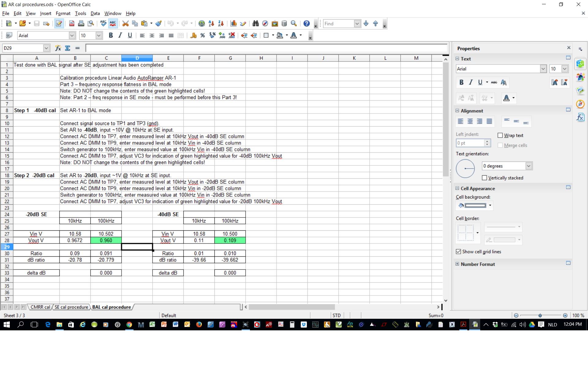The width and height of the screenshot is (588, 390).
Task: Toggle Italic in formatting toolbar
Action: (x=120, y=35)
